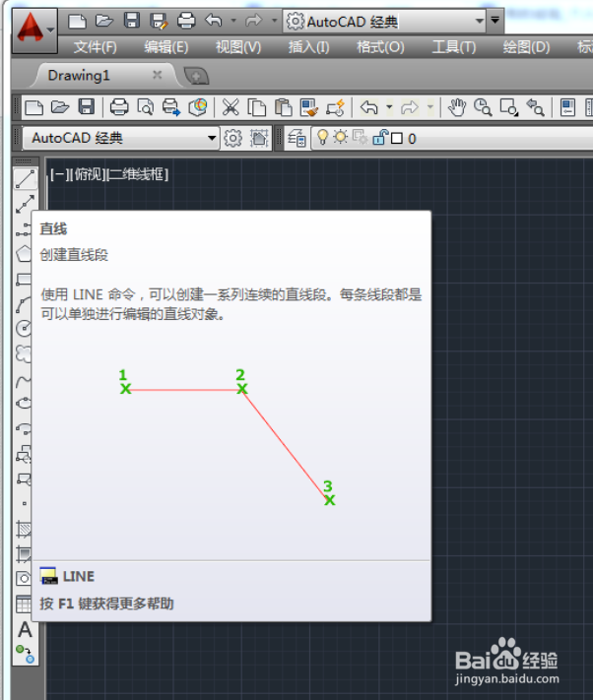Screen dimensions: 593x700
Task: Open the 视图(V) menu
Action: (238, 47)
